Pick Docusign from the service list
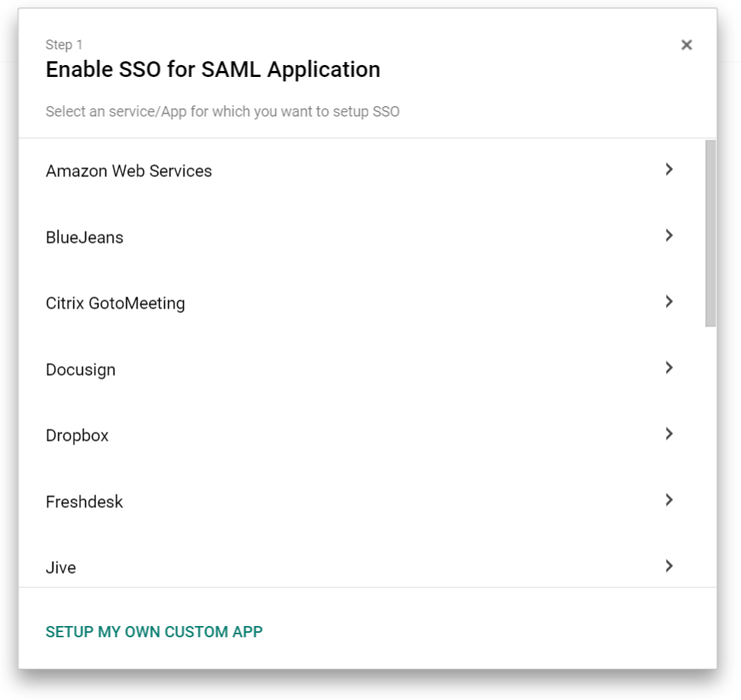 click(x=81, y=369)
